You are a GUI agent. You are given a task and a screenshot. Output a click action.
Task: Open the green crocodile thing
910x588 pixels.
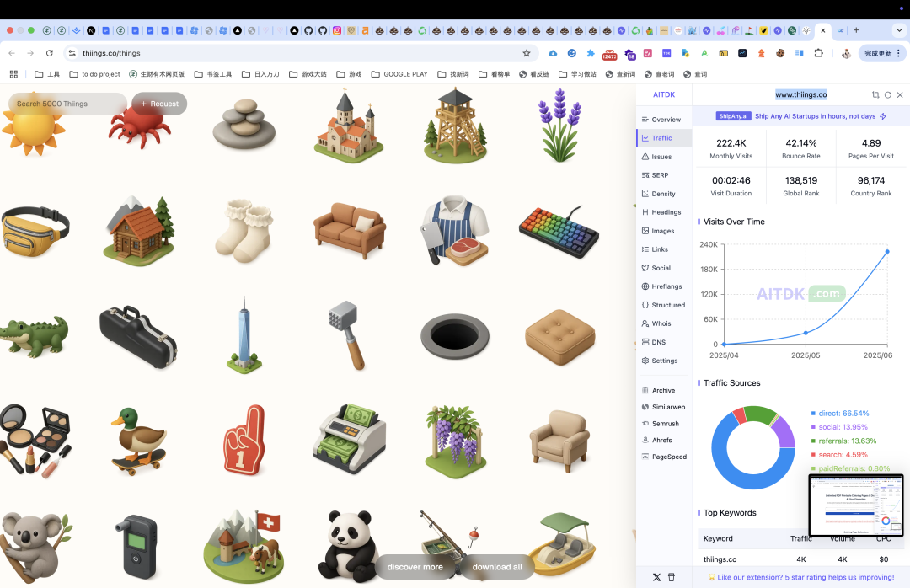pyautogui.click(x=35, y=336)
